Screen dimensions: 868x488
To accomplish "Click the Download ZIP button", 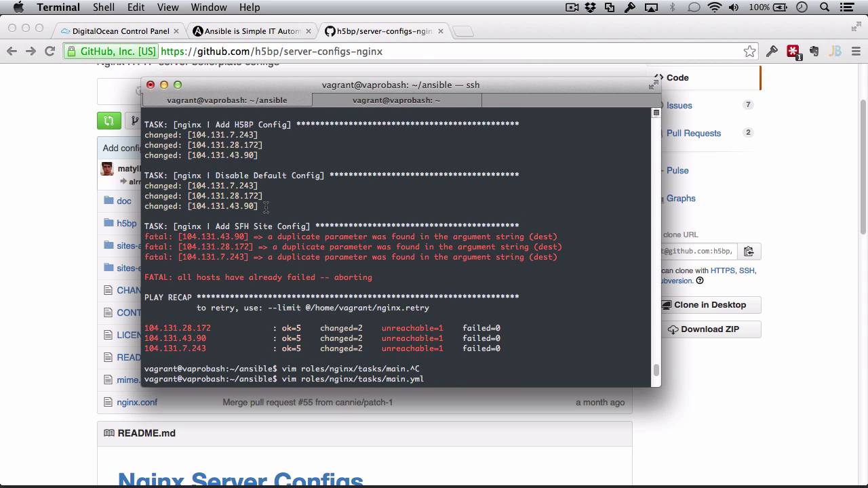I will [x=710, y=329].
